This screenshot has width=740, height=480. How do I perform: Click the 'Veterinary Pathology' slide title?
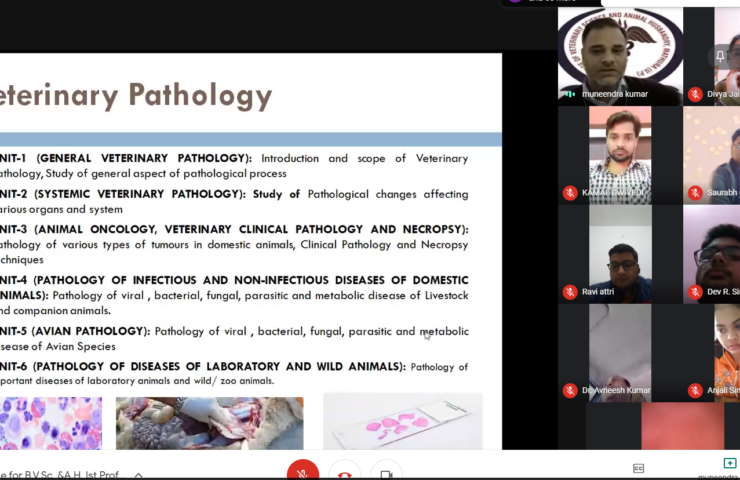point(136,96)
